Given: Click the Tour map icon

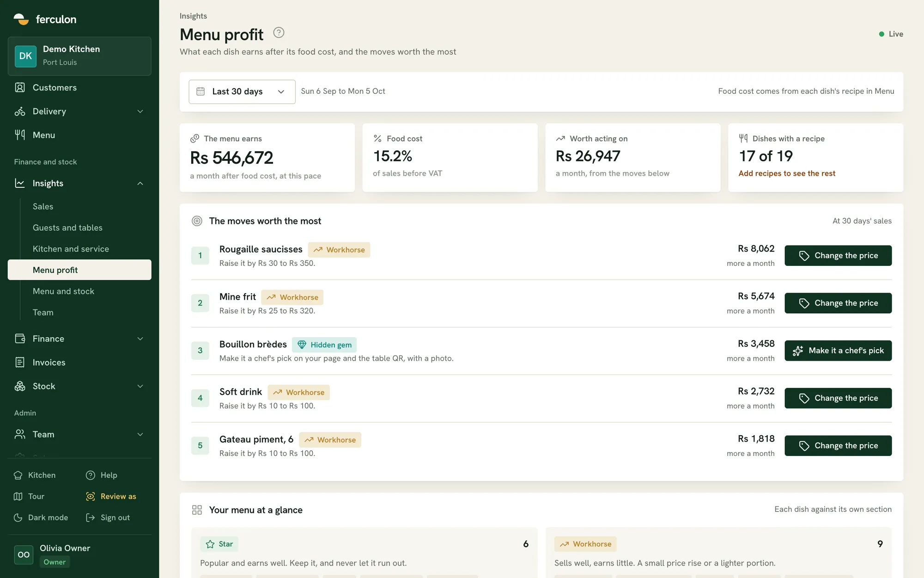Looking at the screenshot, I should click(x=18, y=496).
